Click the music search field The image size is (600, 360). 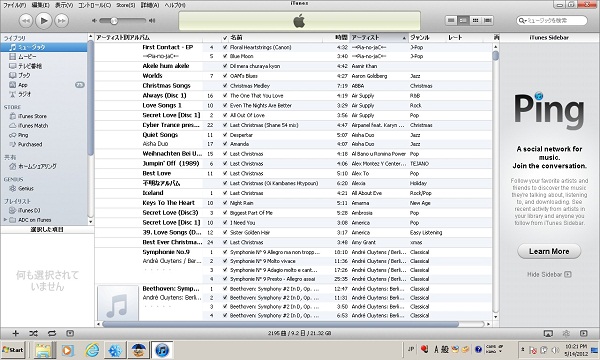[551, 20]
